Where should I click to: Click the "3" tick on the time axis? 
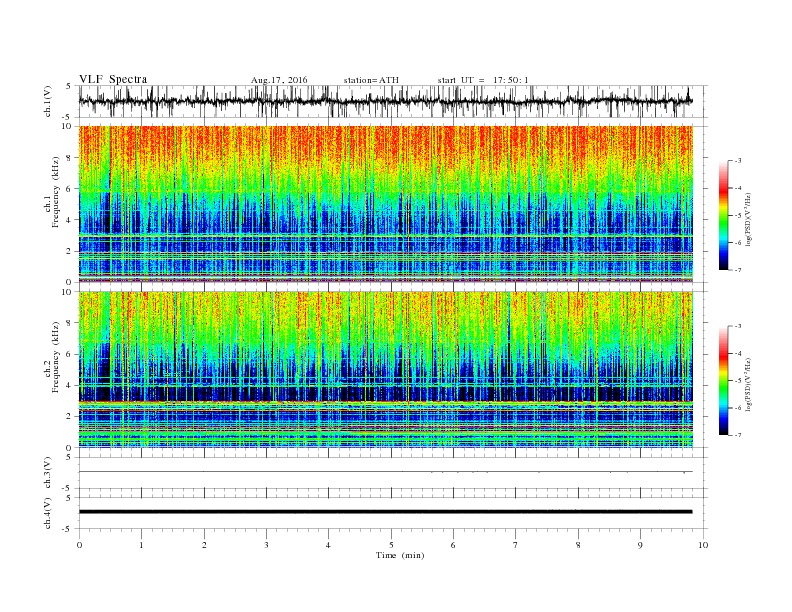266,545
